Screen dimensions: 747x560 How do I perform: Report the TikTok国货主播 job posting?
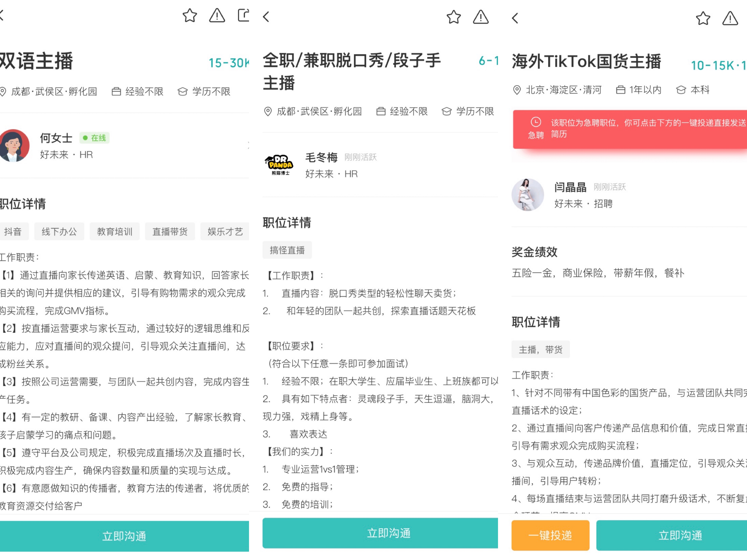point(730,19)
